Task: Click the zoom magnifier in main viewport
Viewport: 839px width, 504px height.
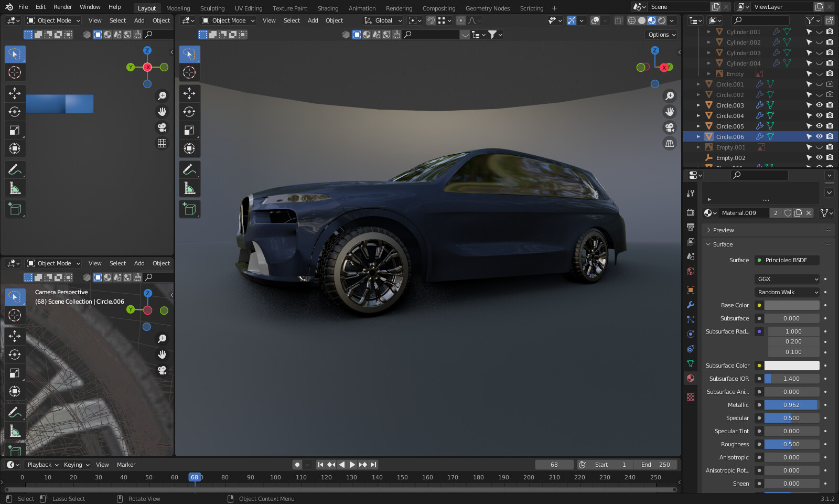Action: pyautogui.click(x=670, y=96)
